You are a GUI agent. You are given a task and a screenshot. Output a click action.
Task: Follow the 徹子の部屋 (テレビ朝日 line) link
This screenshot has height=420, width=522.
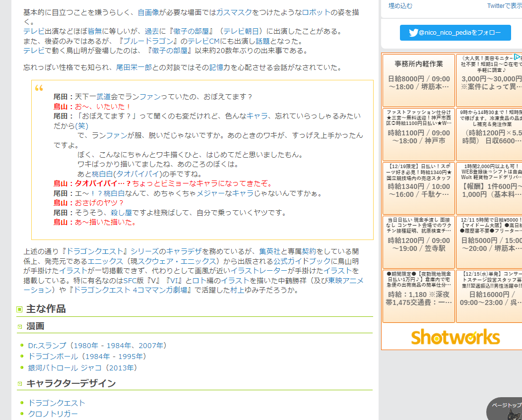[x=191, y=31]
